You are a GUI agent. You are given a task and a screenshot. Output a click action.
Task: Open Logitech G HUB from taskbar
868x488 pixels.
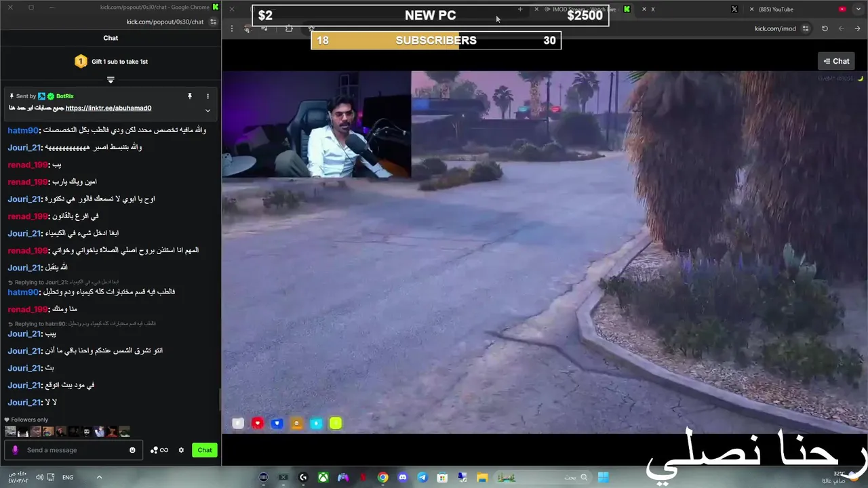[303, 477]
